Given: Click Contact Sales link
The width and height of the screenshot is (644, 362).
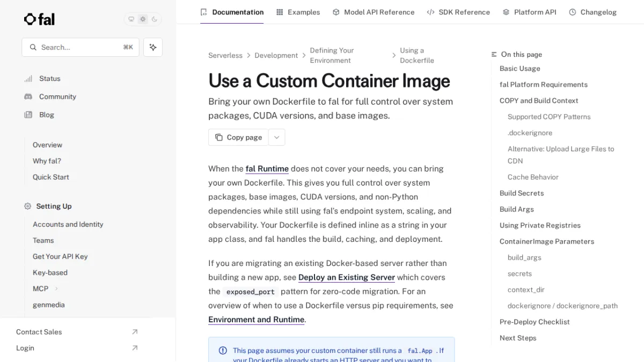Looking at the screenshot, I should [39, 332].
